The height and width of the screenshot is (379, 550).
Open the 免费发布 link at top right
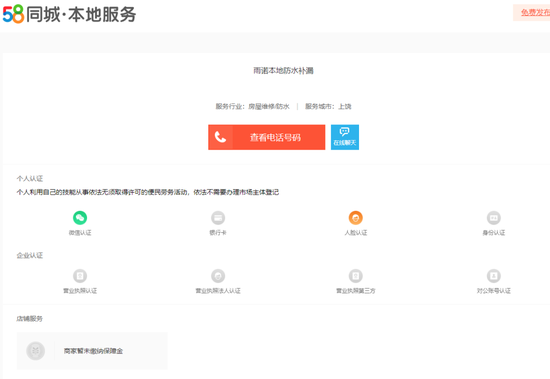[535, 13]
